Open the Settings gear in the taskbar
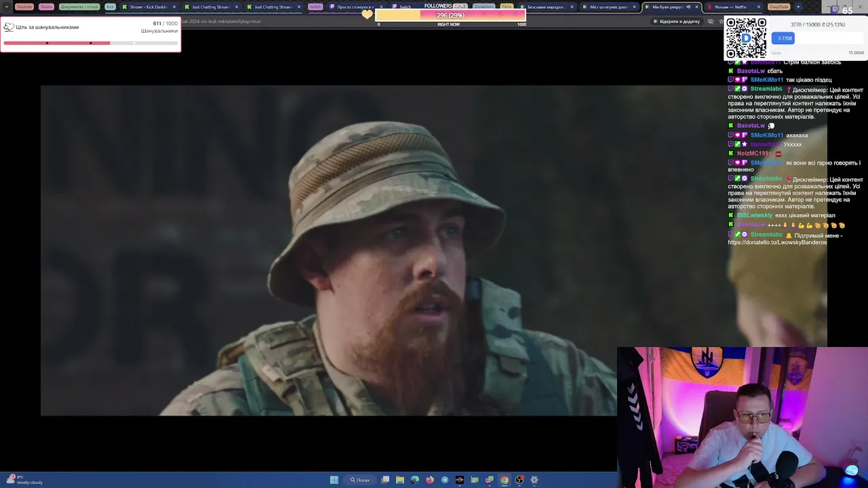868x488 pixels. 534,480
